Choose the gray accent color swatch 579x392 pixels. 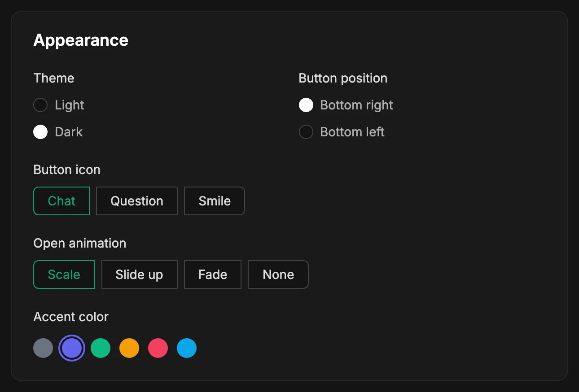43,348
